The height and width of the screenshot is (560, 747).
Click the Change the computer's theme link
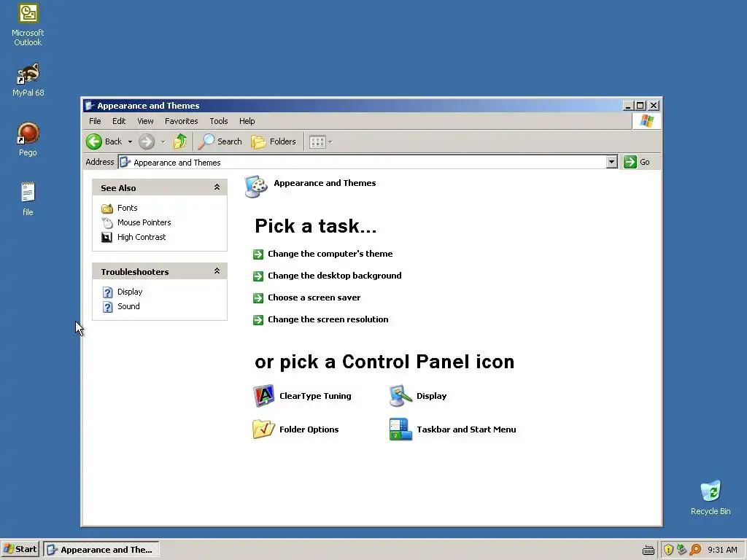point(330,254)
